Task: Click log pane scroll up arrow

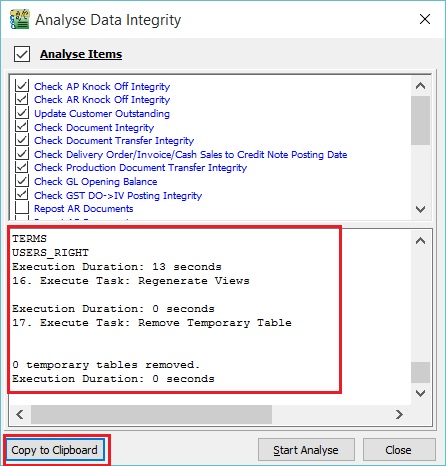Action: (x=420, y=240)
